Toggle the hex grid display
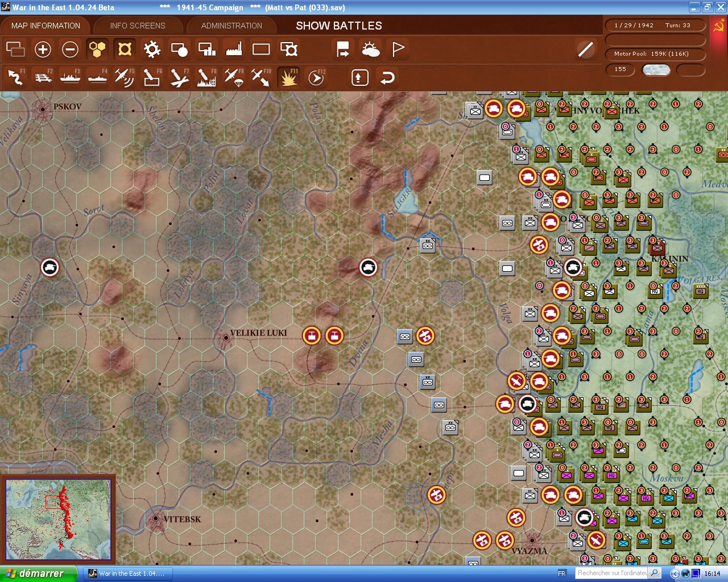 tap(97, 49)
